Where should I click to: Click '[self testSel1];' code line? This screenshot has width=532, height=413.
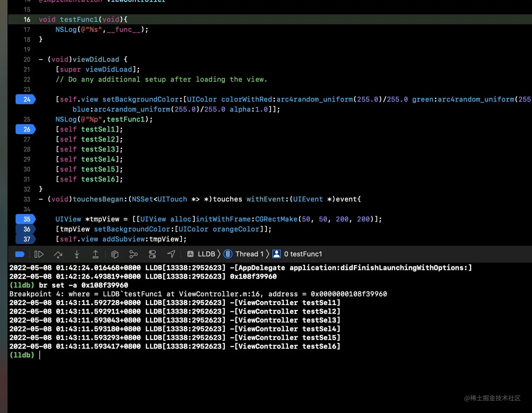89,129
